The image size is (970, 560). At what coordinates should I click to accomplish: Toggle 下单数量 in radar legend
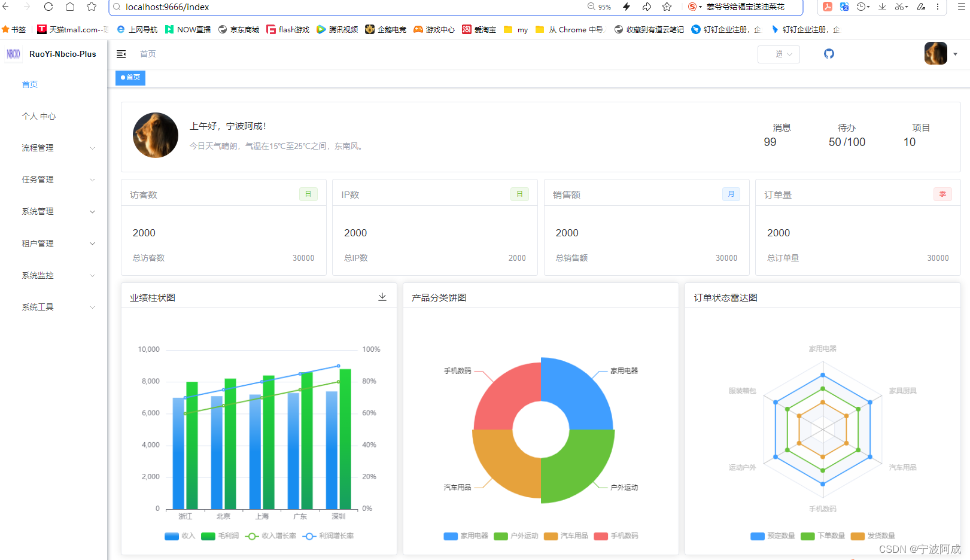tap(823, 536)
